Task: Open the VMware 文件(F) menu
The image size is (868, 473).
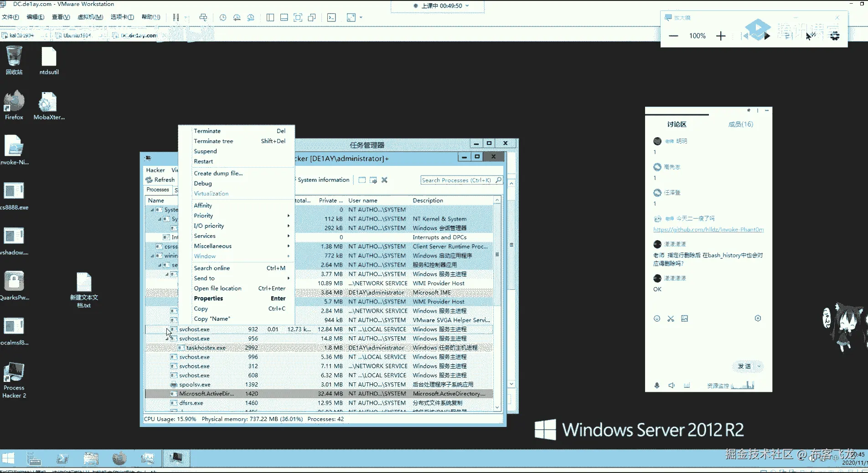Action: [x=10, y=17]
